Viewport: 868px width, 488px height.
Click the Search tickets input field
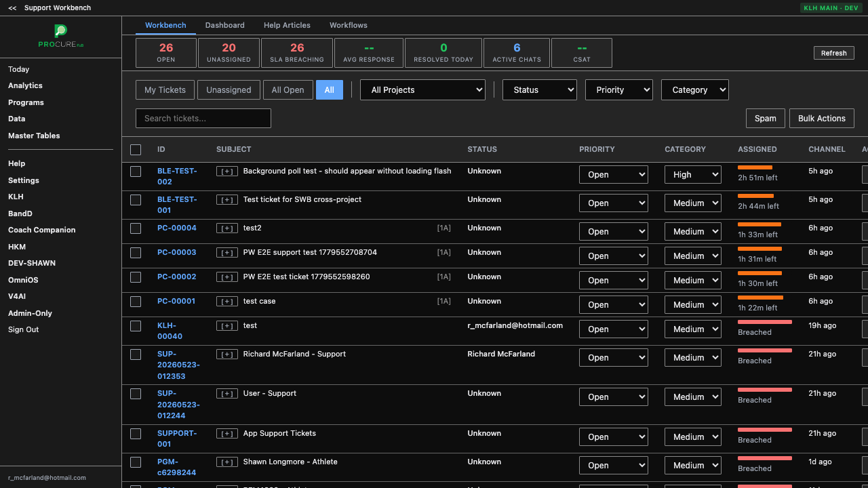(203, 119)
